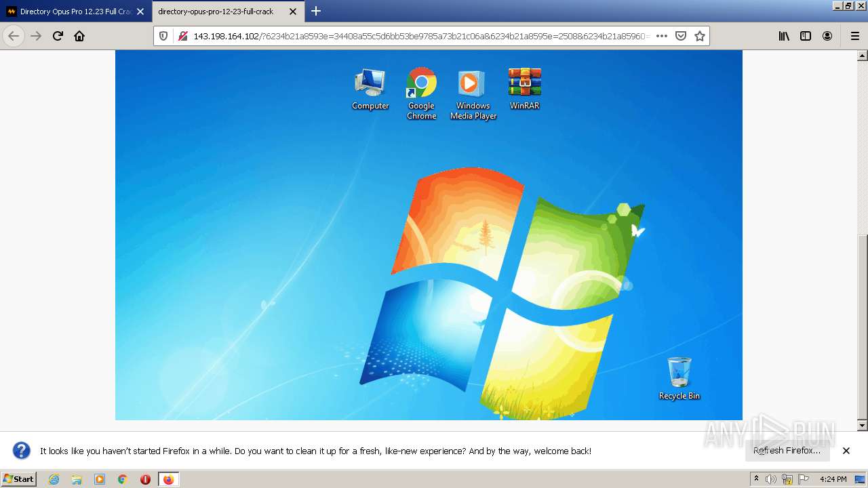Open the Windows Start menu
This screenshot has width=868, height=488.
[18, 479]
